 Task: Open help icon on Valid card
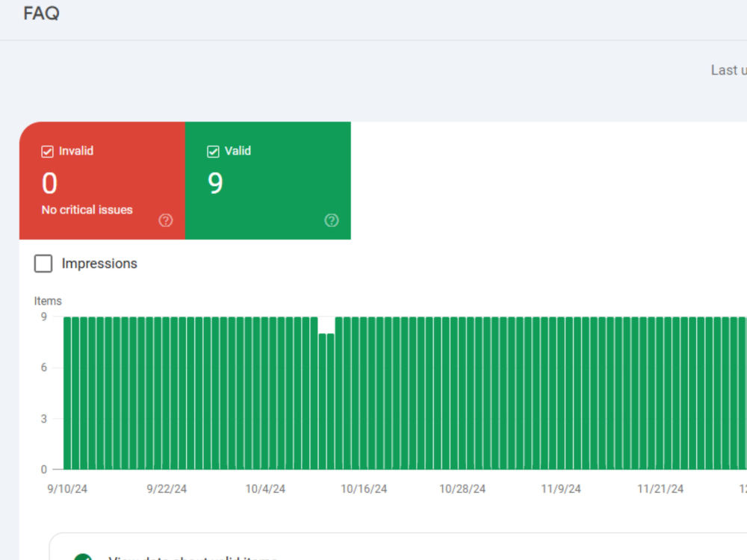pyautogui.click(x=332, y=220)
